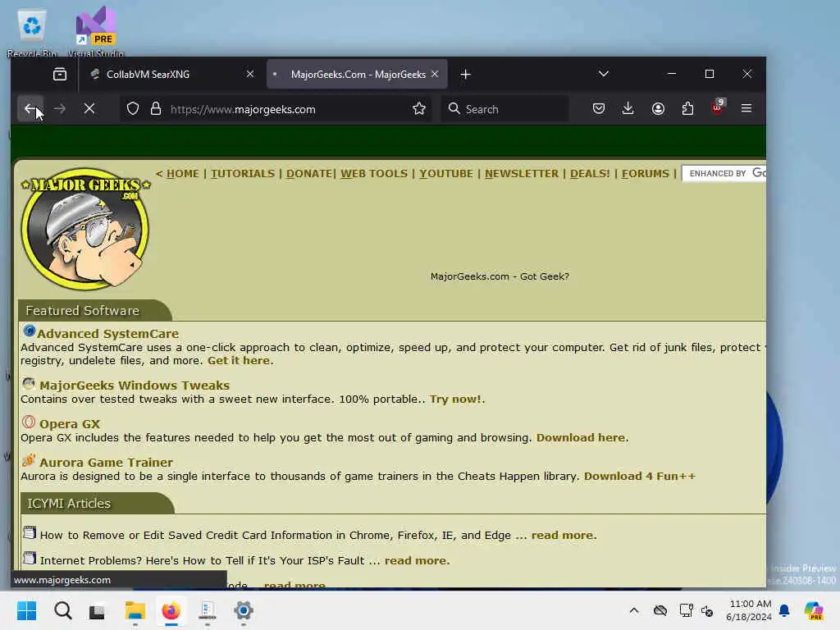The image size is (840, 630).
Task: Open the Firefox View tab icon
Action: (x=60, y=74)
